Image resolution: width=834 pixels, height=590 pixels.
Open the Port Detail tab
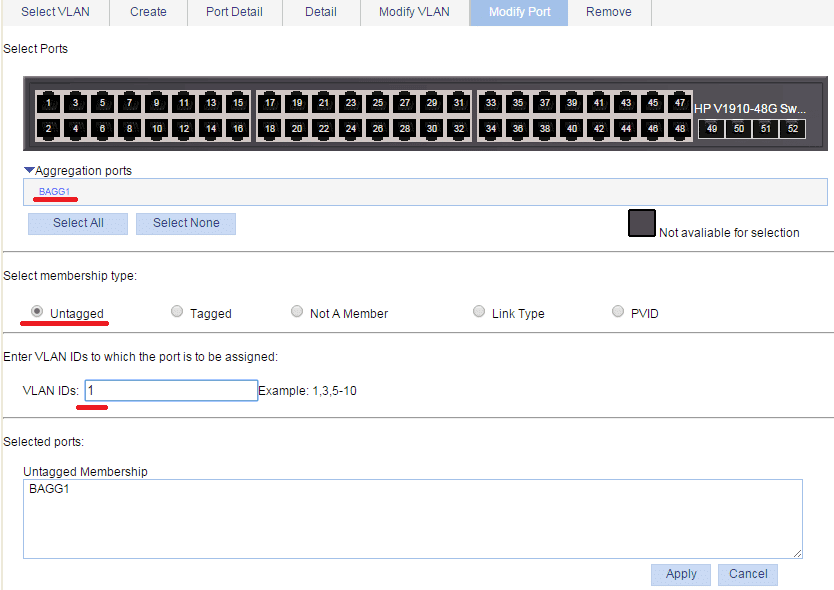click(235, 12)
